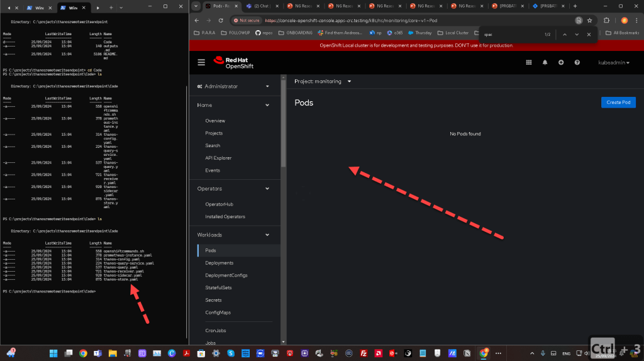Open the terminal new-tab dropdown arrow

121,8
